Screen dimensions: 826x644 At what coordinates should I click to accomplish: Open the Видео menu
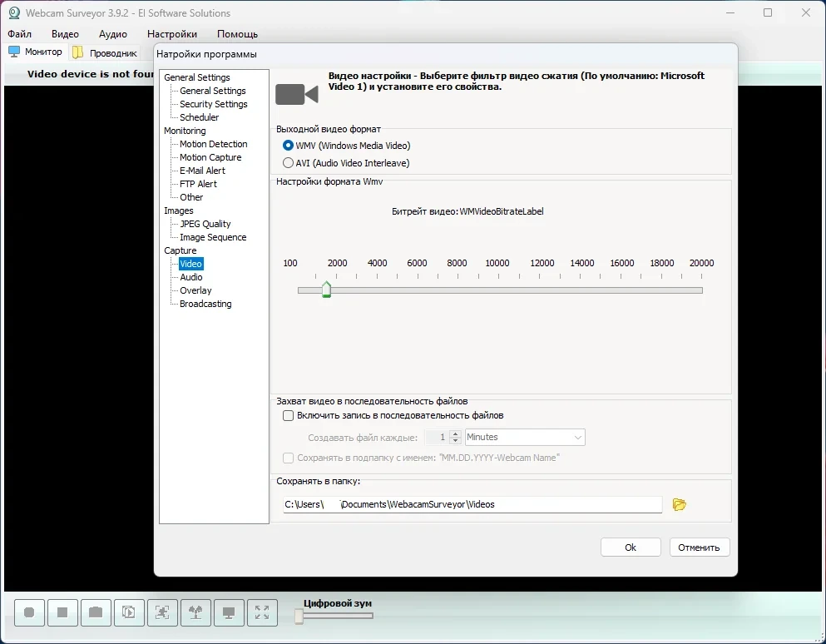click(66, 34)
